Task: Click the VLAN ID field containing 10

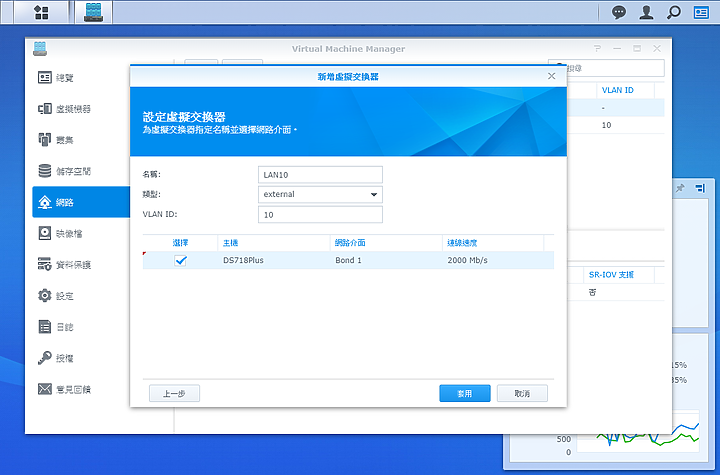Action: click(320, 215)
